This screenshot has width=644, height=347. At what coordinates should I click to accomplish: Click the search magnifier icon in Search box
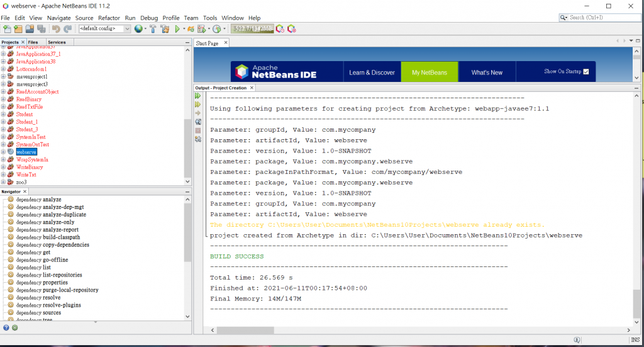pos(563,17)
